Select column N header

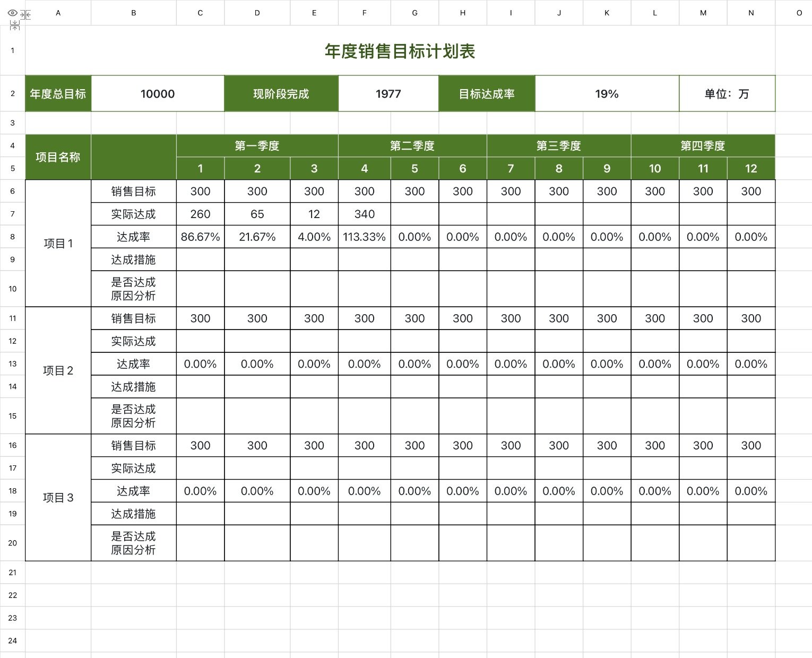pyautogui.click(x=751, y=13)
